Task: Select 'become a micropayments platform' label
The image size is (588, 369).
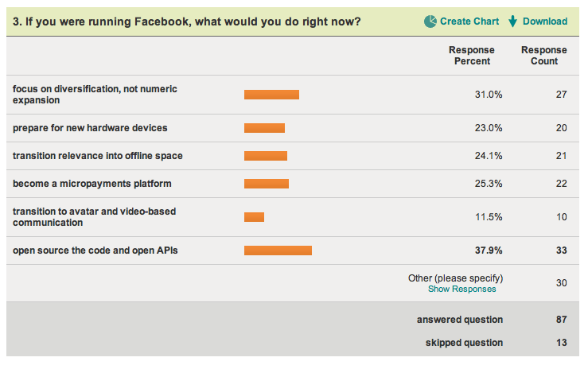Action: click(92, 184)
